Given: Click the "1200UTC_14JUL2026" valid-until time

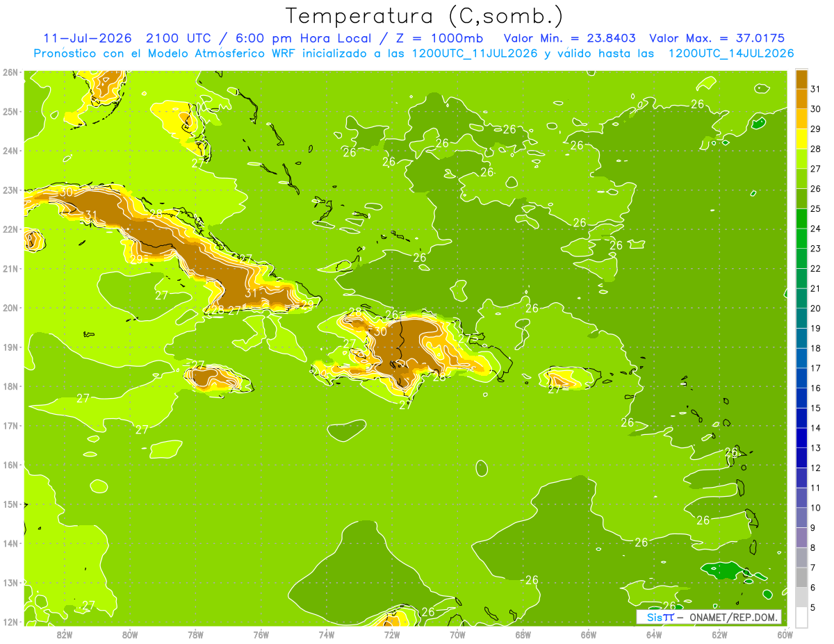Looking at the screenshot, I should pyautogui.click(x=730, y=53).
